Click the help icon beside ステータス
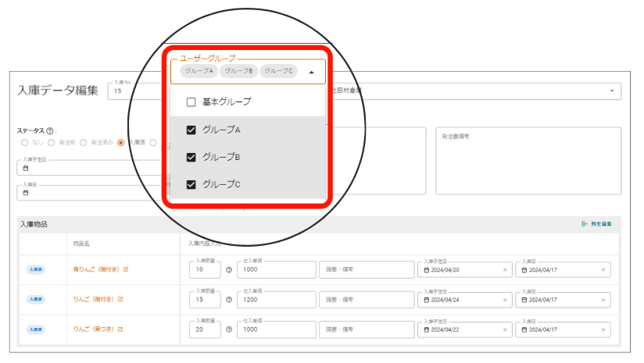This screenshot has width=644, height=363. point(50,131)
